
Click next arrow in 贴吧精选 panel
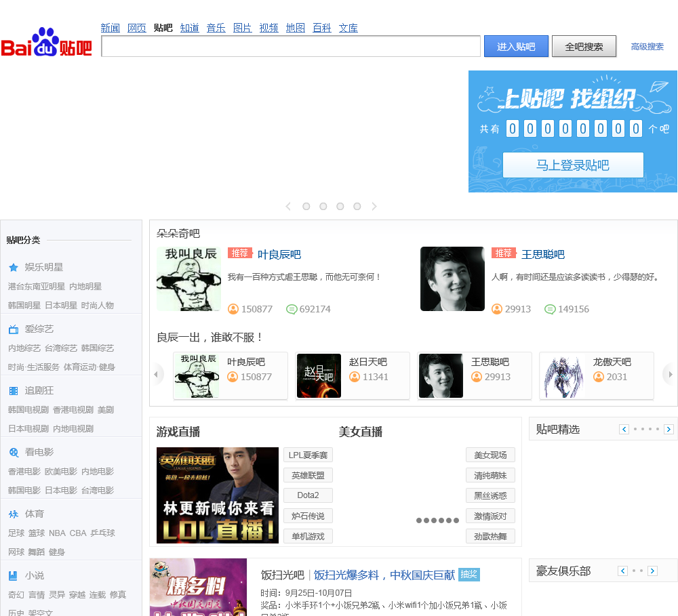click(x=669, y=429)
